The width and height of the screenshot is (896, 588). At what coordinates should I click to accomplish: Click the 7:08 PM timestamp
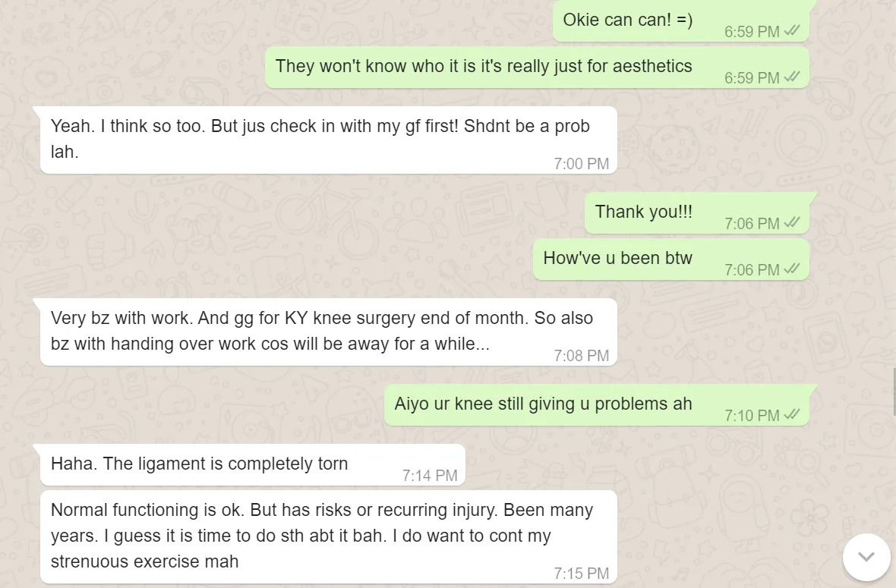[x=581, y=356]
